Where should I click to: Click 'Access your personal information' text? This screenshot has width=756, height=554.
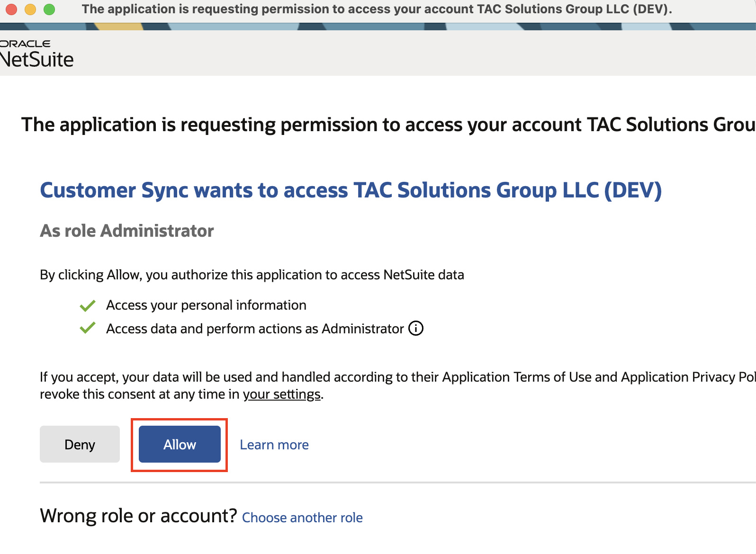206,305
